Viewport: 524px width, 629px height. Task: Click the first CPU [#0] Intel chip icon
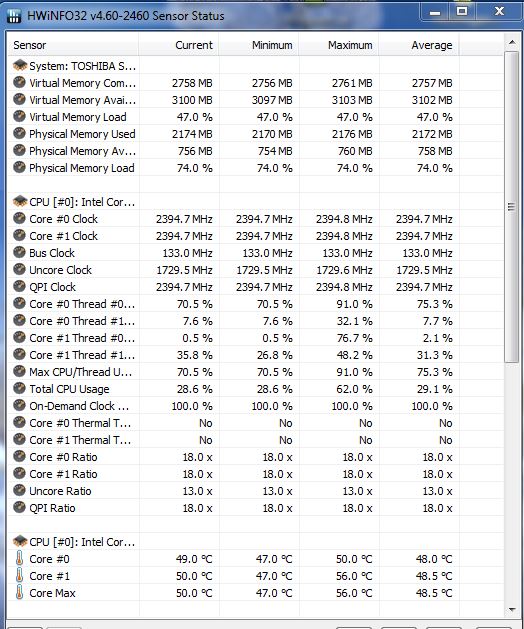coord(20,201)
